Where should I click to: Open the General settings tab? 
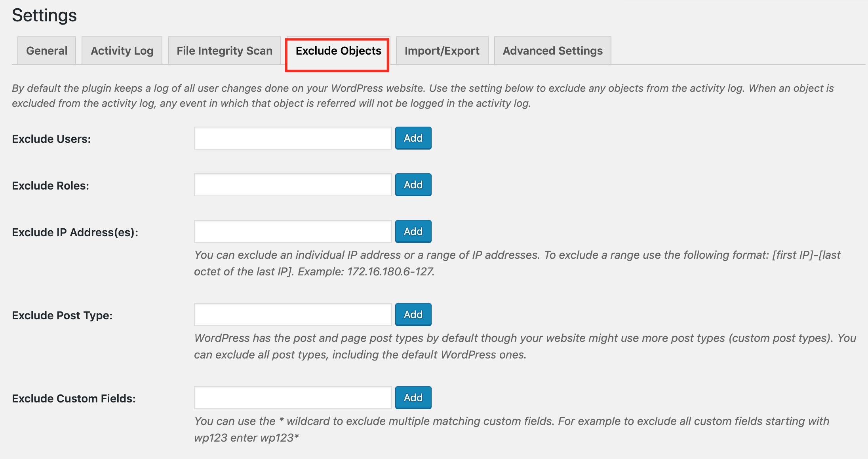tap(47, 51)
